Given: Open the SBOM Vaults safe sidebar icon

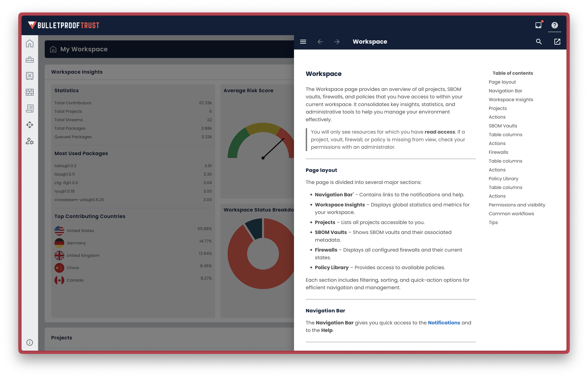Looking at the screenshot, I should (29, 76).
